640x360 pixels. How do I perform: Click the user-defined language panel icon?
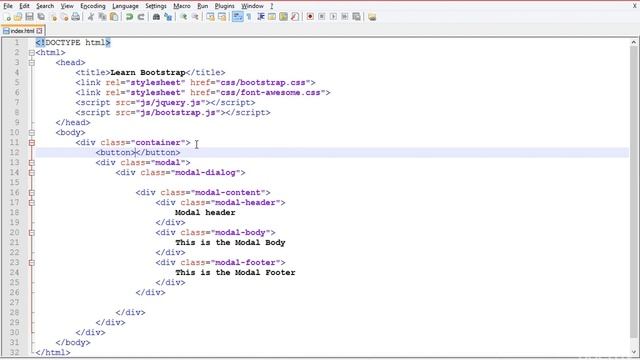click(x=272, y=17)
